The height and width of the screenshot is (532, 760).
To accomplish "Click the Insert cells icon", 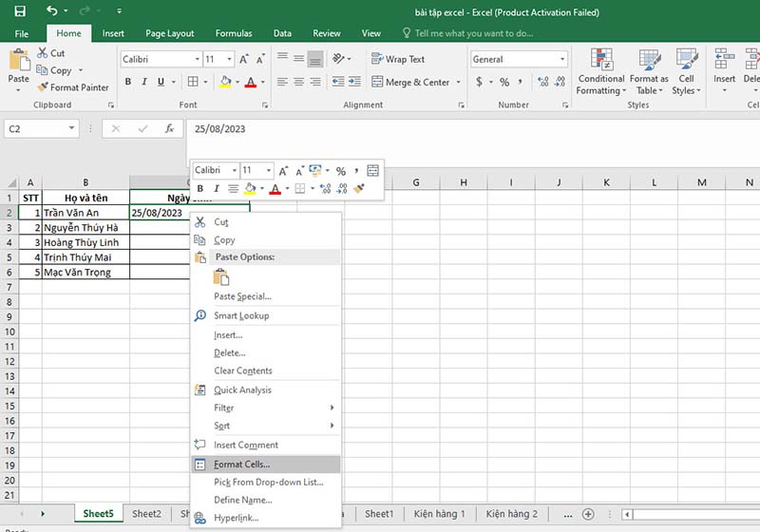I will pyautogui.click(x=724, y=59).
